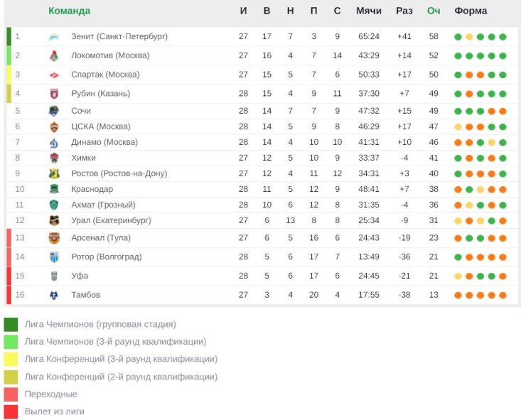This screenshot has width=526, height=420.
Task: Click the dark green Champions League legend swatch
Action: pyautogui.click(x=11, y=325)
